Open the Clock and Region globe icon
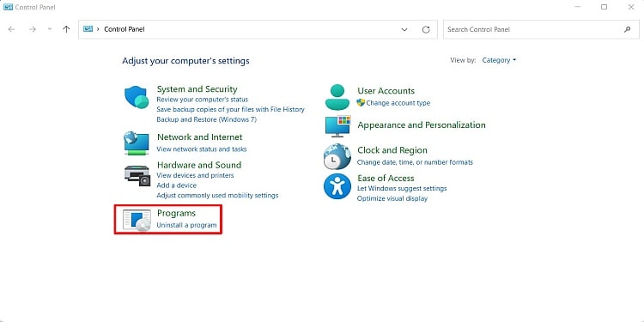 coord(337,156)
